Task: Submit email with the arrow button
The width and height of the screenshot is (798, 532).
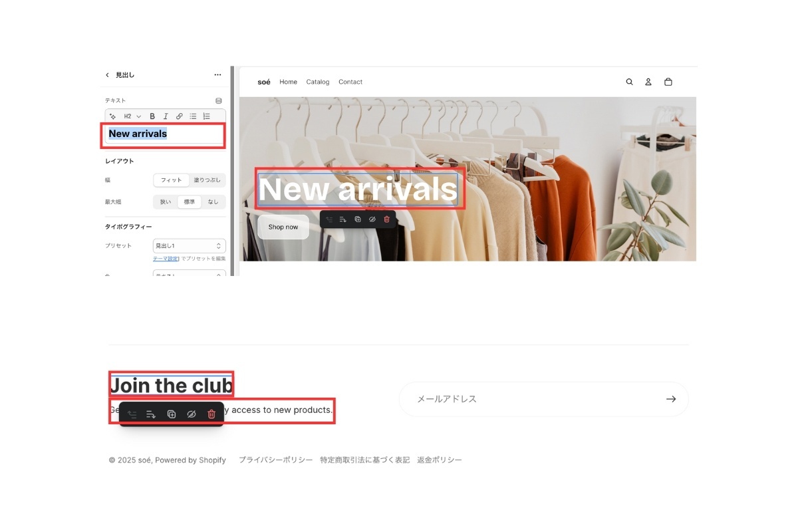Action: 671,399
